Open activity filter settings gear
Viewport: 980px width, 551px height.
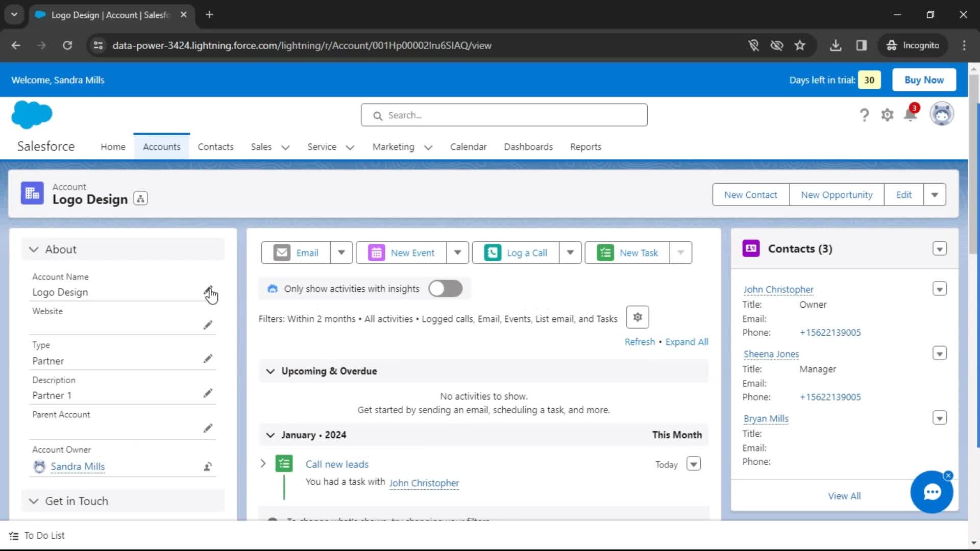637,317
